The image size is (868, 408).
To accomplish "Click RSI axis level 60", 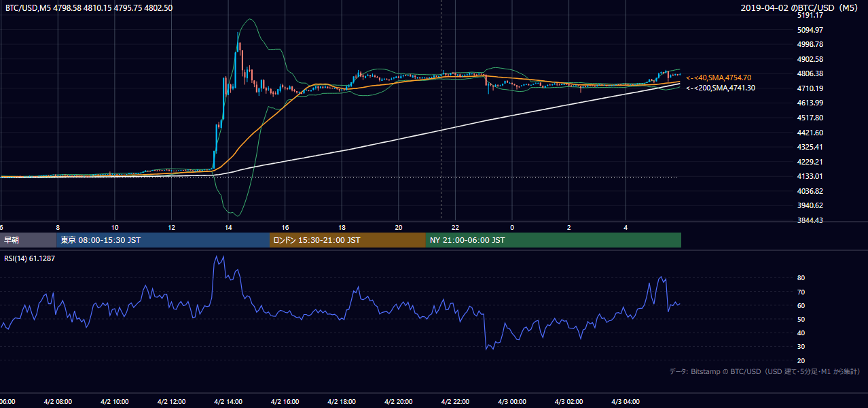I will pyautogui.click(x=801, y=305).
